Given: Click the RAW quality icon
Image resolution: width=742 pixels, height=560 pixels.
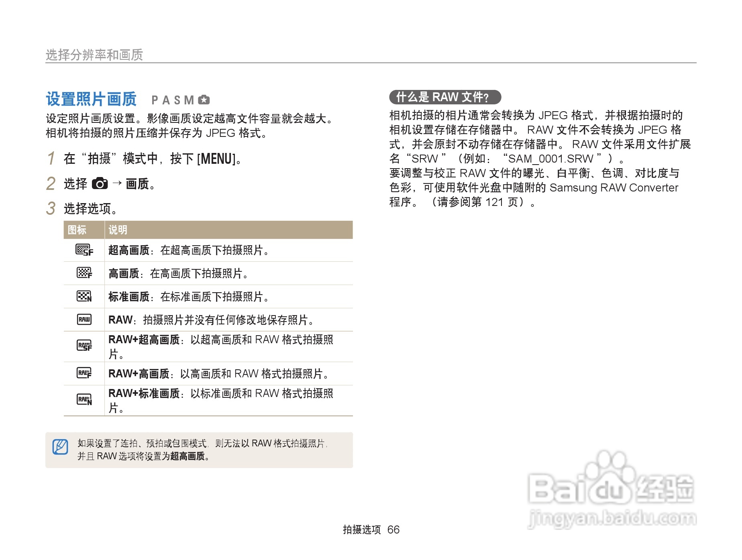Looking at the screenshot, I should pos(84,320).
